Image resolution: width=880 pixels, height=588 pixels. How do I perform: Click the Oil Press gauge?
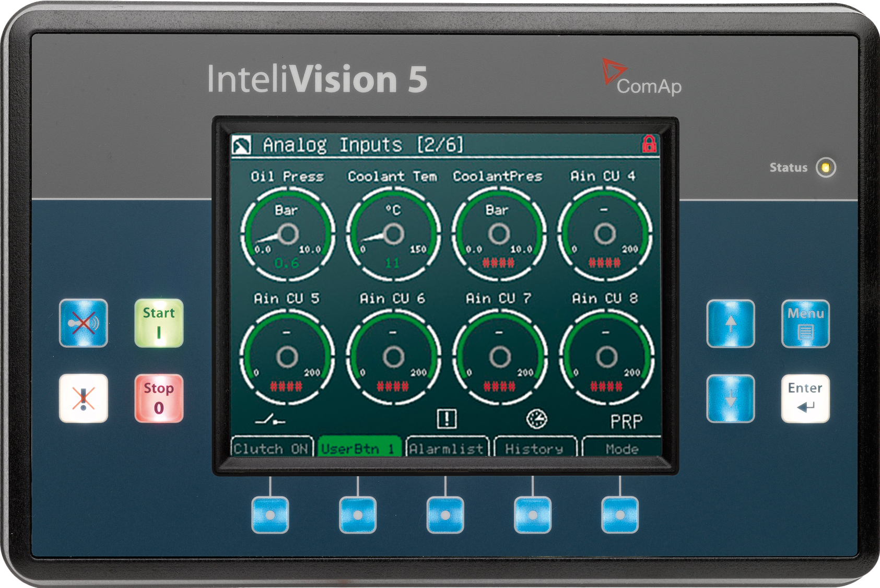coord(288,234)
